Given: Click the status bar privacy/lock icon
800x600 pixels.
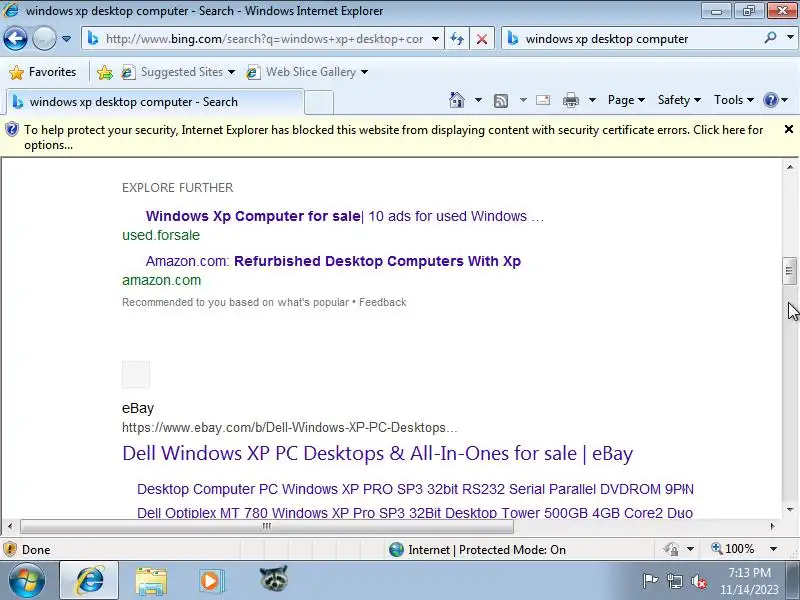Looking at the screenshot, I should pos(671,549).
